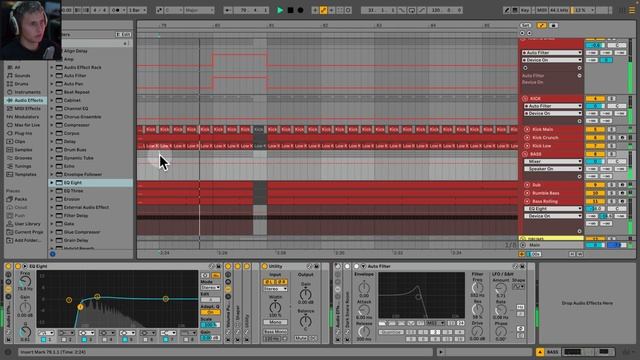Open the EQ Eight automation device chooser
The height and width of the screenshot is (360, 640).
[553, 209]
